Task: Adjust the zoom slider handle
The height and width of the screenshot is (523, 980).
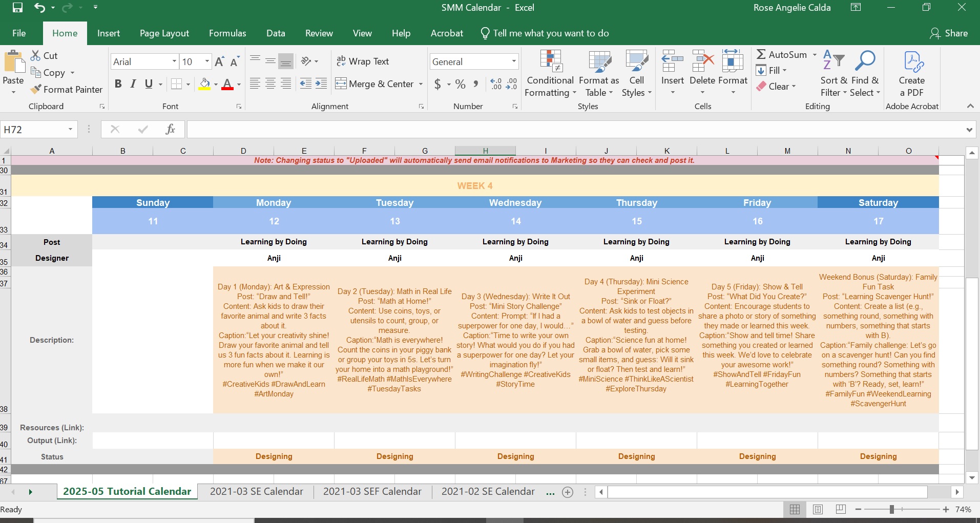Action: coord(892,509)
